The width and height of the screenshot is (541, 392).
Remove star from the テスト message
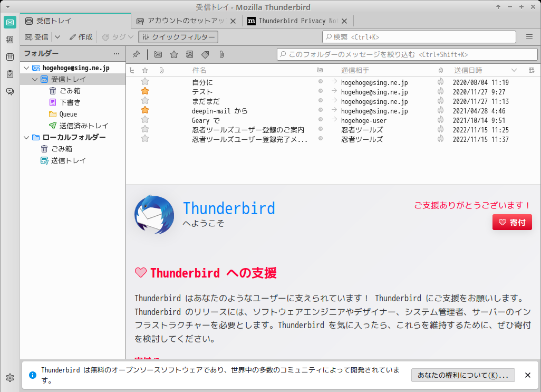145,91
